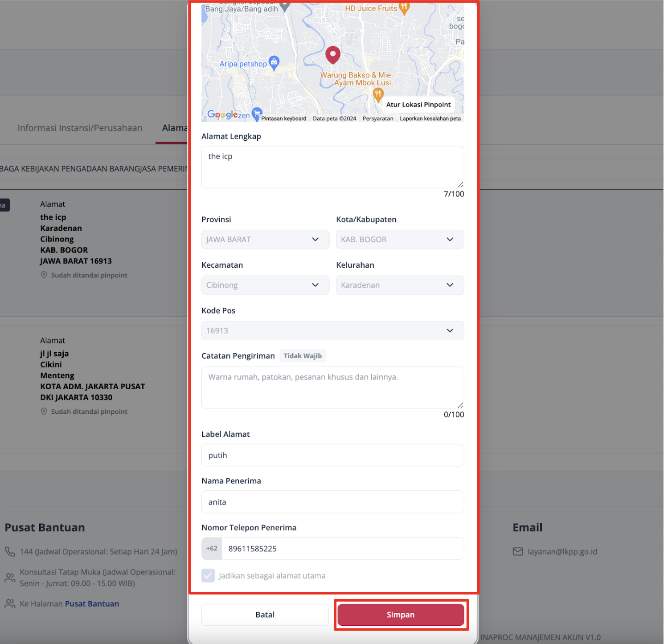Click the Nomor Telepon Penerima input field
The image size is (664, 644).
tap(343, 549)
